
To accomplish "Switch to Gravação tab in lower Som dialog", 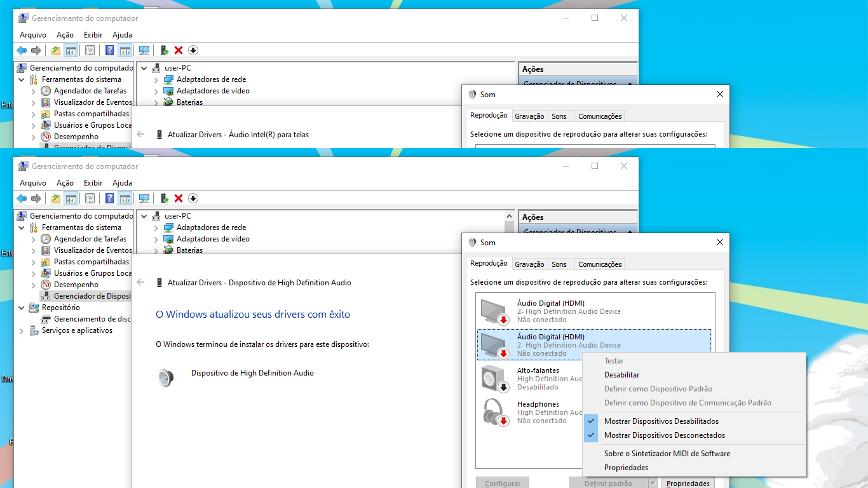I will (529, 264).
